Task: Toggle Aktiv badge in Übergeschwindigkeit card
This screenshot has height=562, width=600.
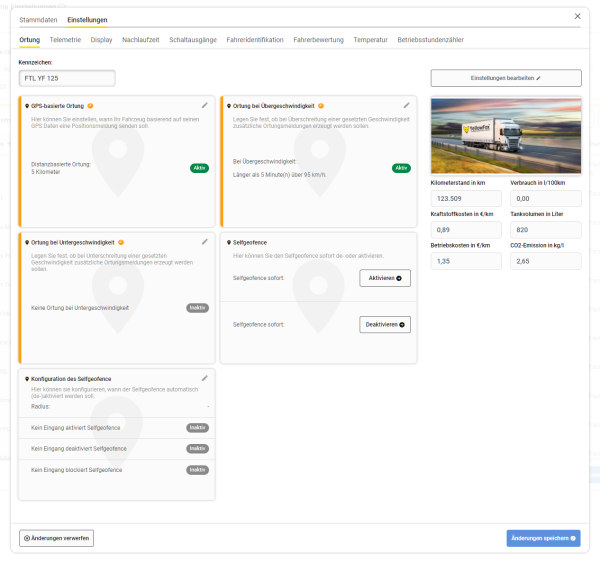Action: tap(401, 168)
